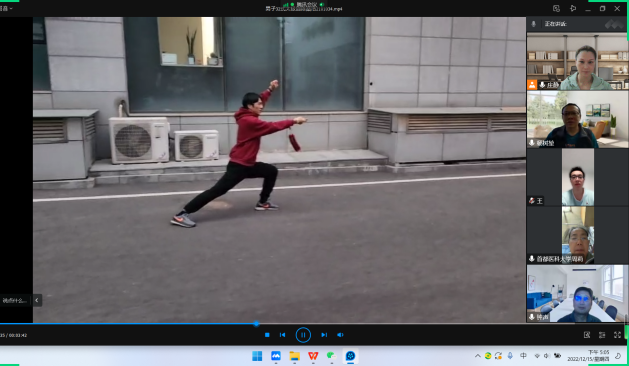
Task: Open the playlist icon in player bar
Action: coord(602,335)
